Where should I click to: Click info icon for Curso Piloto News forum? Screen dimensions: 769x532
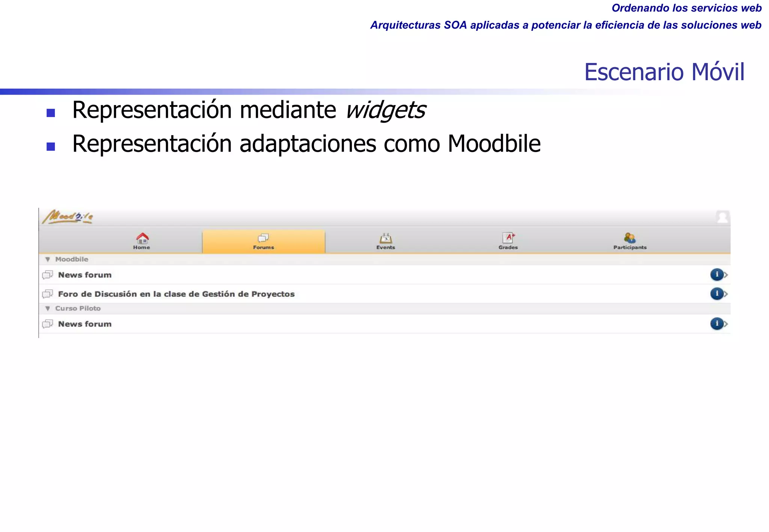tap(717, 323)
